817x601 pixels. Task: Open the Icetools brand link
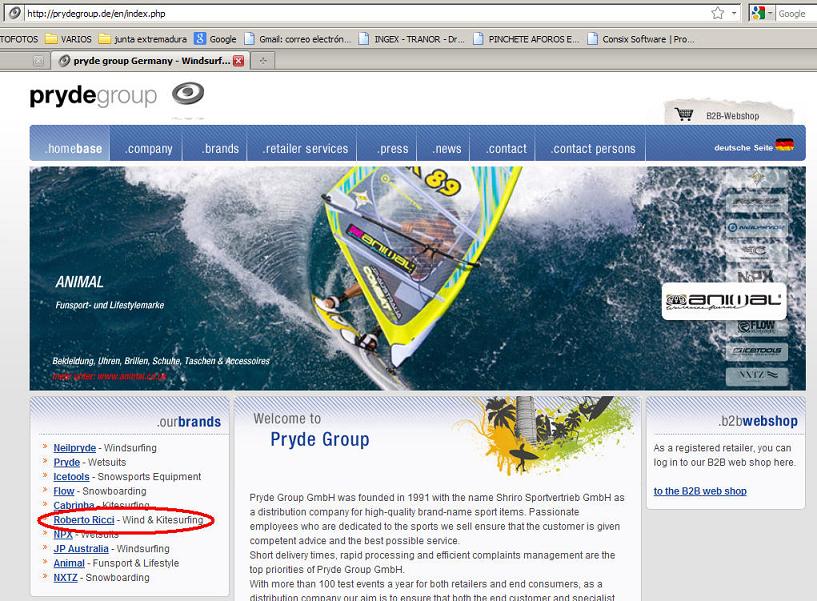tap(71, 476)
